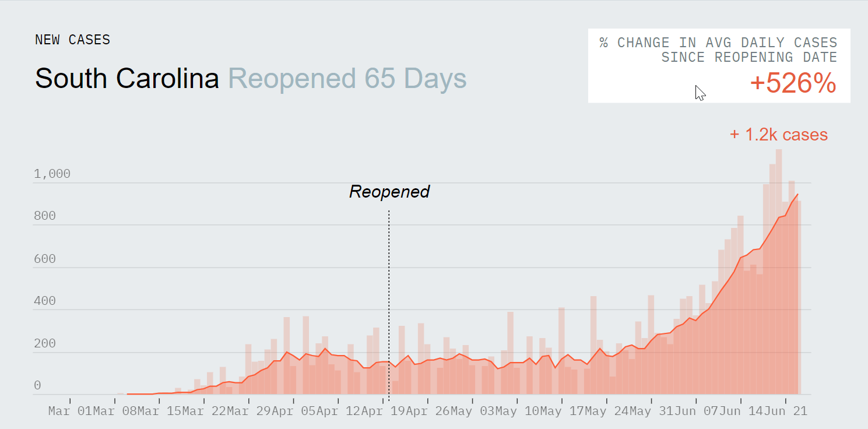Click the "May 24" x-axis date label
The height and width of the screenshot is (429, 868).
[x=607, y=412]
